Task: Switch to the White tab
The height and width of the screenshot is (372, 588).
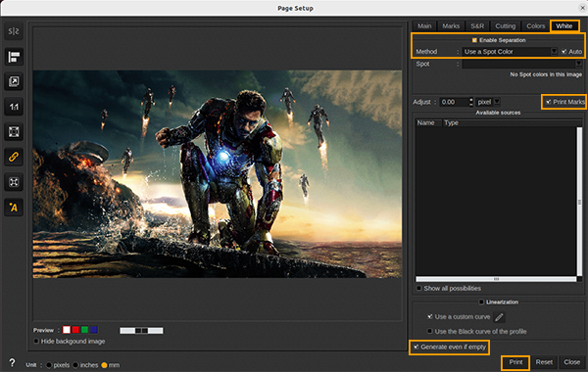Action: pyautogui.click(x=564, y=25)
